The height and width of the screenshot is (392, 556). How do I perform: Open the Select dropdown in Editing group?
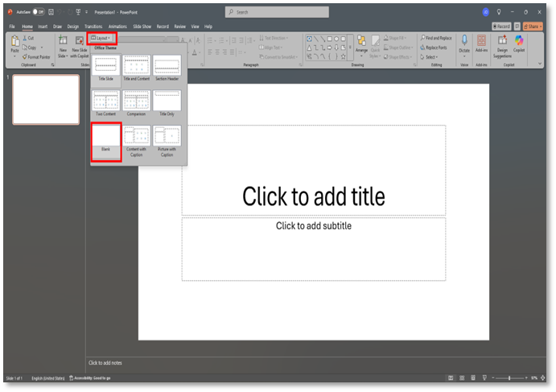pyautogui.click(x=432, y=57)
